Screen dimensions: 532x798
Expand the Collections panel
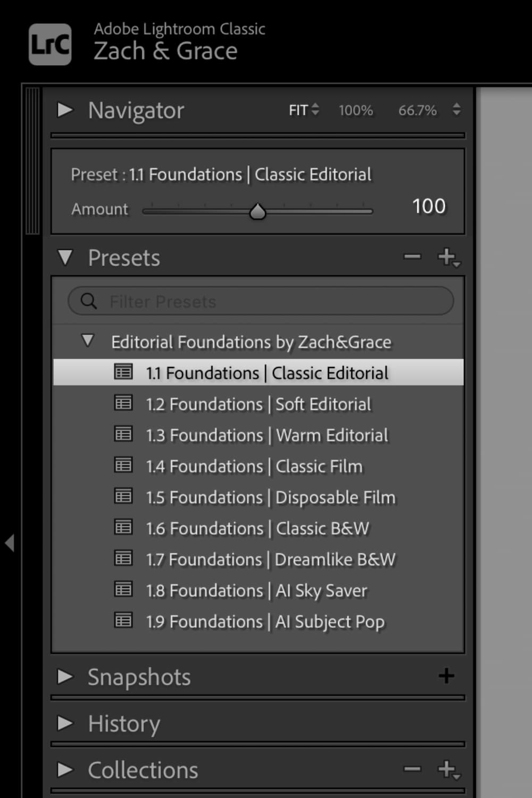[x=65, y=769]
